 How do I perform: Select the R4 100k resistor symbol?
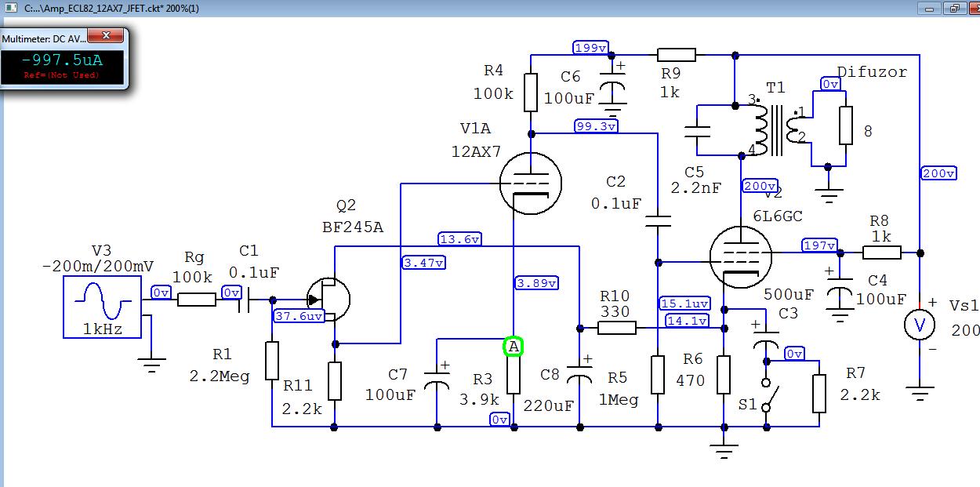click(x=531, y=93)
